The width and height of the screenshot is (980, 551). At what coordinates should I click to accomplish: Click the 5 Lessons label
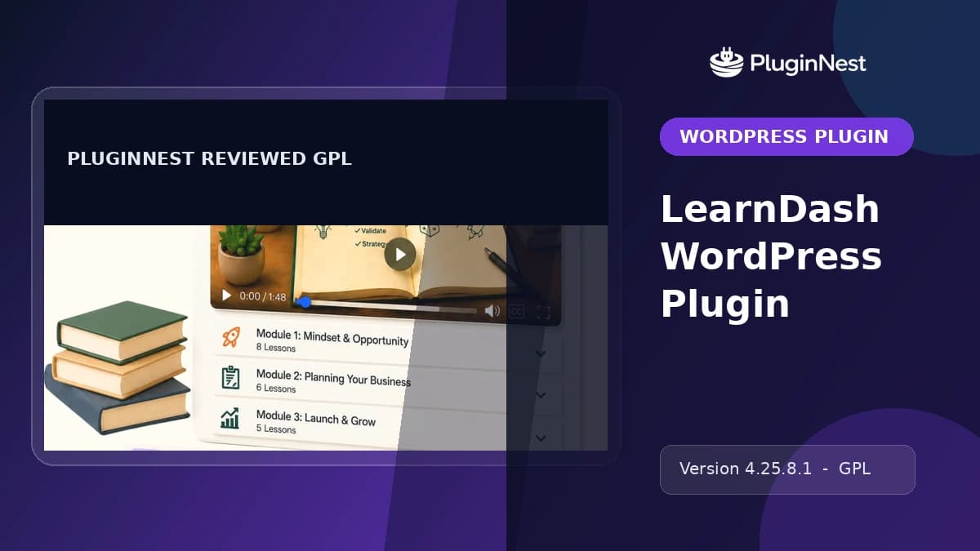point(276,429)
